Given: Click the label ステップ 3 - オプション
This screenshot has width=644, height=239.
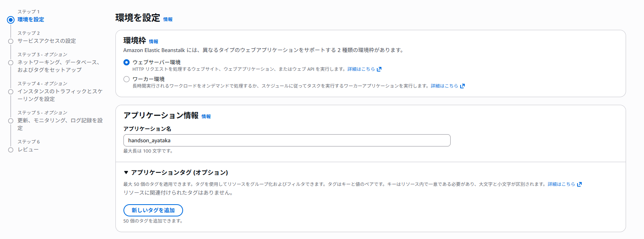Looking at the screenshot, I should click(x=42, y=55).
